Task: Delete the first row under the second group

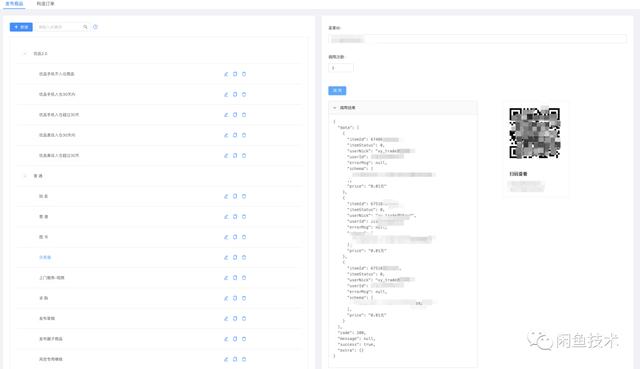Action: point(244,196)
